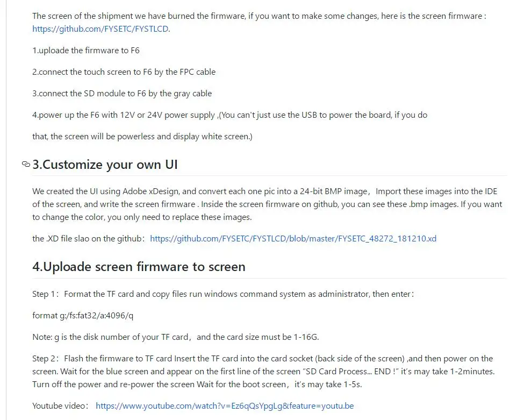The image size is (531, 420).
Task: Click the "2.connect the touch screen" step line
Action: pyautogui.click(x=124, y=72)
